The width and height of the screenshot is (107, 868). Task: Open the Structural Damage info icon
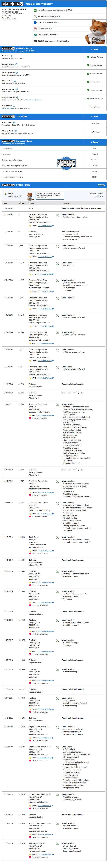click(16, 64)
